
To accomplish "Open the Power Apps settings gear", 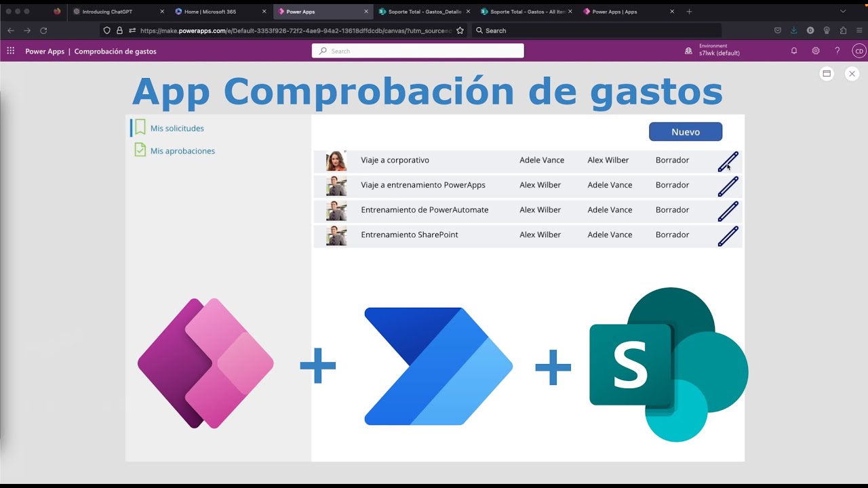I will [816, 51].
